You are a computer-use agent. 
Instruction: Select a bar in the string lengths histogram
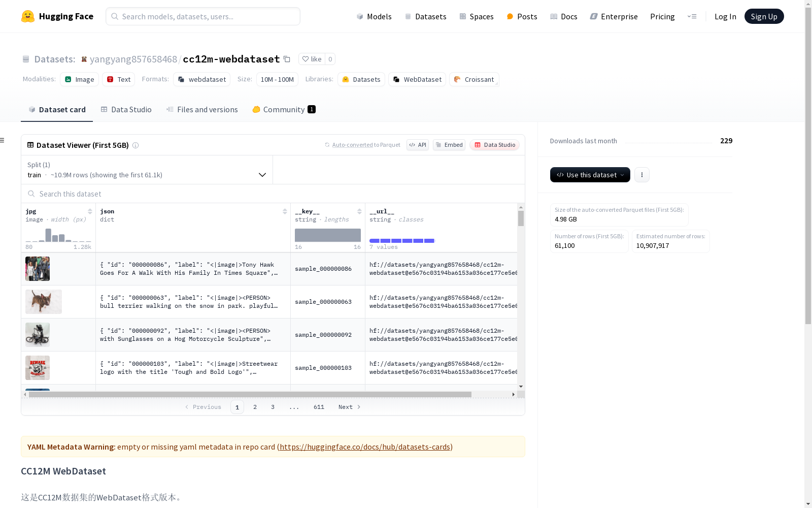[327, 235]
